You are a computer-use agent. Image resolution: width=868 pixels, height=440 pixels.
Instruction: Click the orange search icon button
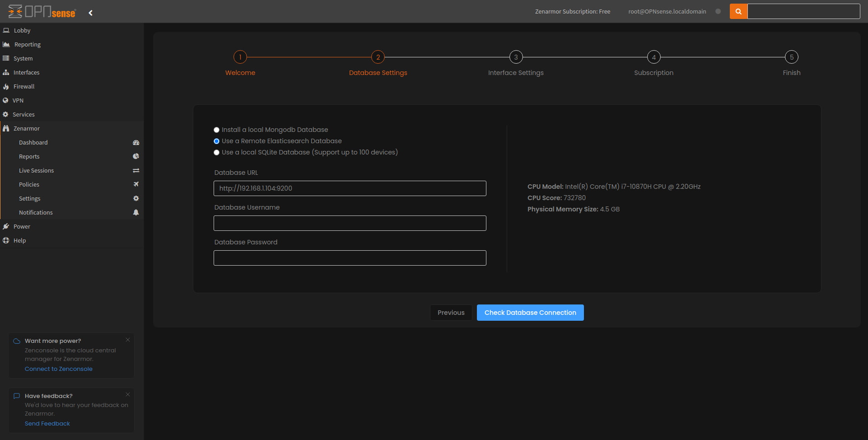(738, 11)
